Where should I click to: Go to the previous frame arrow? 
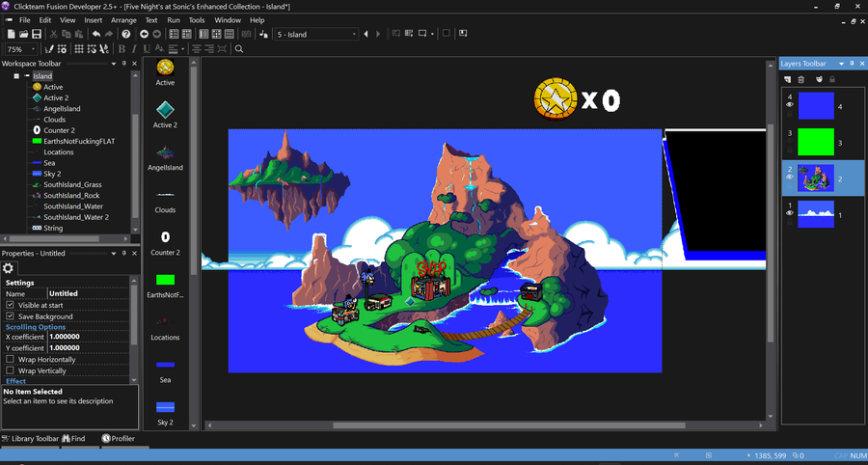(366, 35)
